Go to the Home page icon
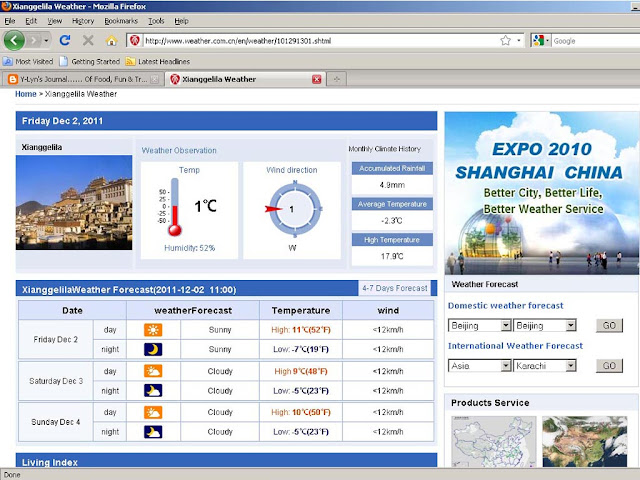Image resolution: width=640 pixels, height=480 pixels. pyautogui.click(x=111, y=40)
